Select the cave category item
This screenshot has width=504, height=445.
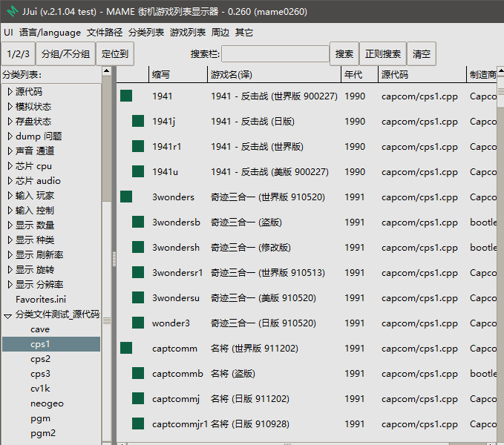(40, 329)
